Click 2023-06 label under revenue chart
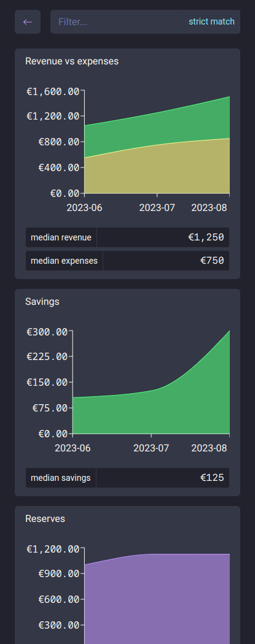Image resolution: width=255 pixels, height=644 pixels. point(84,208)
